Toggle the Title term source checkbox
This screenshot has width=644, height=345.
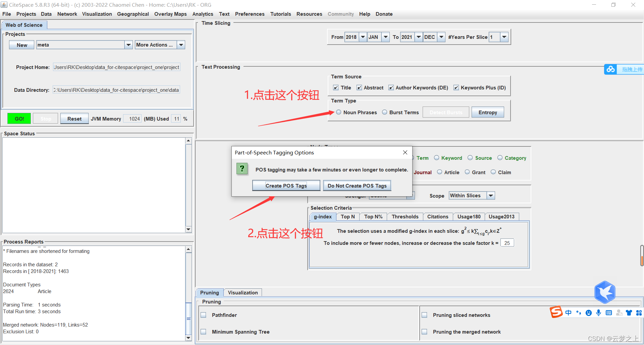(x=336, y=87)
